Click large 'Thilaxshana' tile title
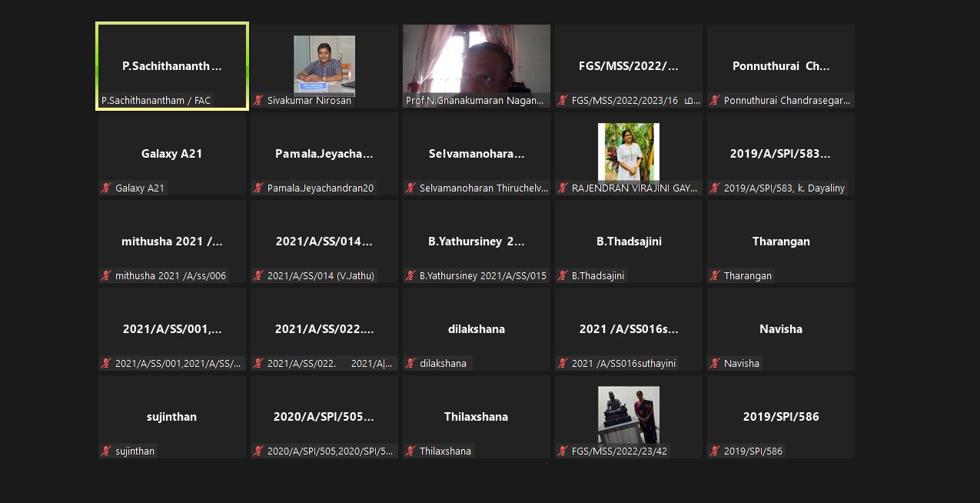 tap(477, 417)
